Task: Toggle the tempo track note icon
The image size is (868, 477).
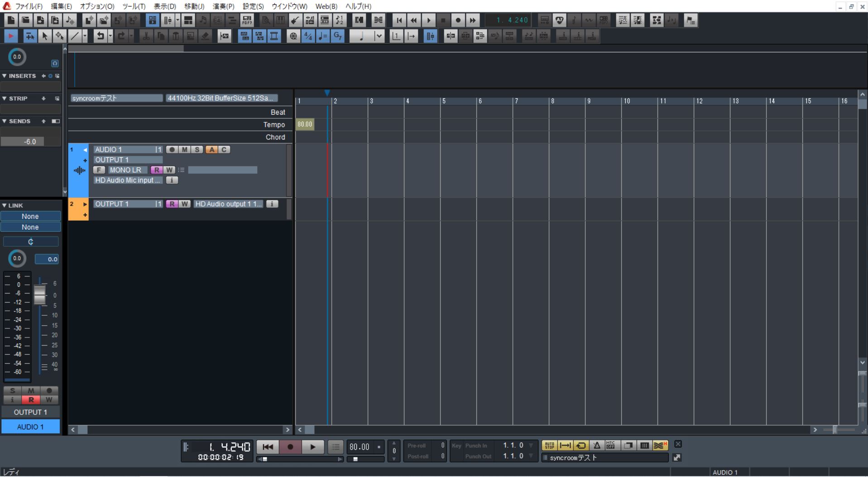Action: click(323, 36)
